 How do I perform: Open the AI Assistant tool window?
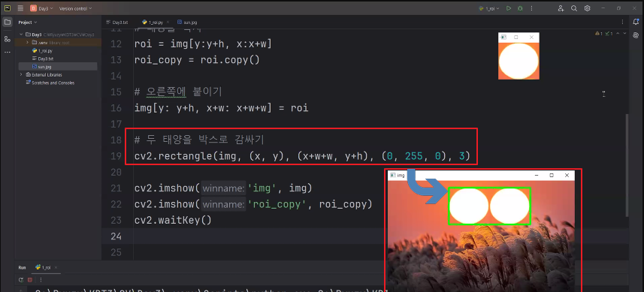coord(636,36)
